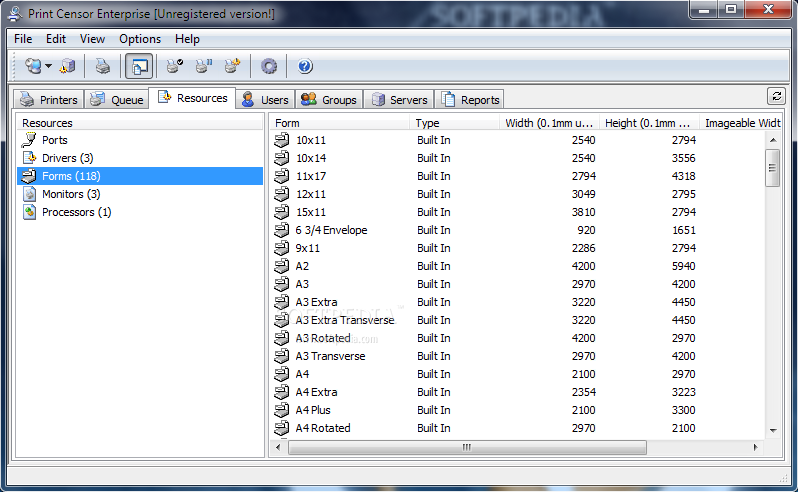
Task: Click the form icon next to 10x11
Action: click(282, 140)
